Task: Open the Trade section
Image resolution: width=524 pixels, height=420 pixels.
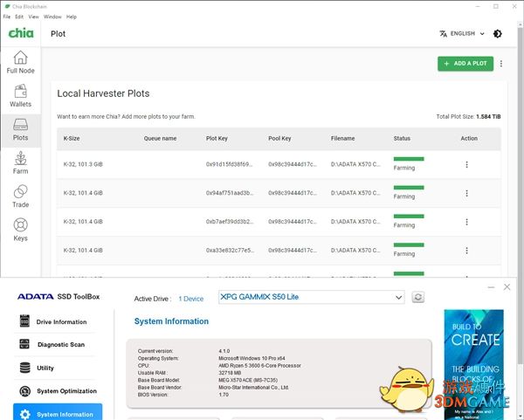Action: tap(20, 196)
